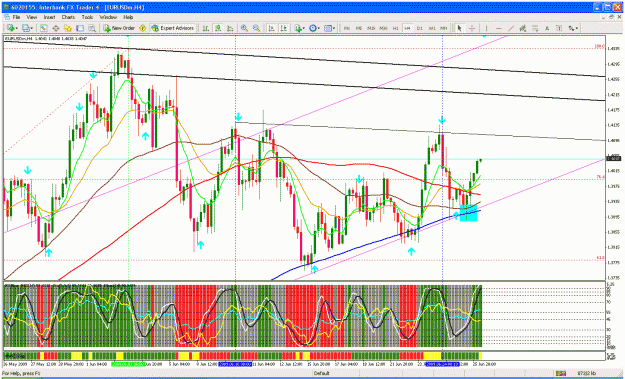The width and height of the screenshot is (625, 379).
Task: Toggle the Navigator panel icon
Action: pyautogui.click(x=68, y=28)
